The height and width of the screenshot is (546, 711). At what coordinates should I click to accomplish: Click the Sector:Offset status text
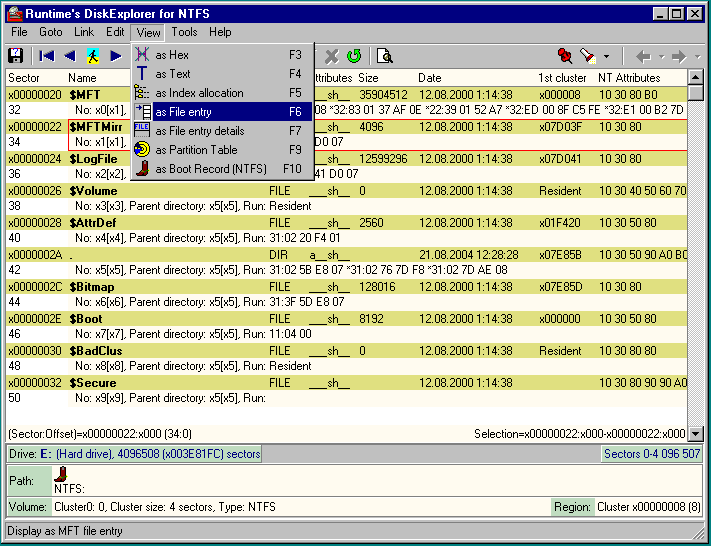coord(100,434)
